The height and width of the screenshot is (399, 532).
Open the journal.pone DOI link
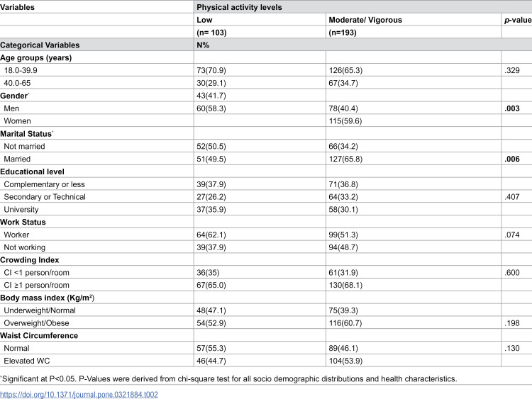(79, 395)
